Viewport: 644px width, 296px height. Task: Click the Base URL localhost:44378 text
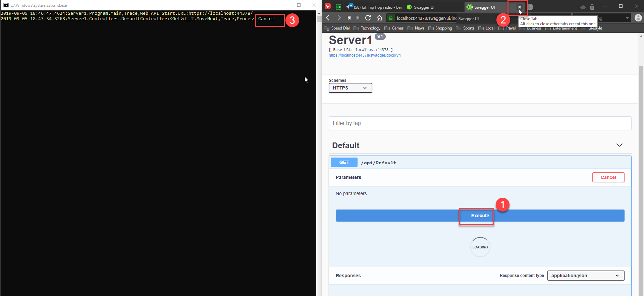[361, 50]
